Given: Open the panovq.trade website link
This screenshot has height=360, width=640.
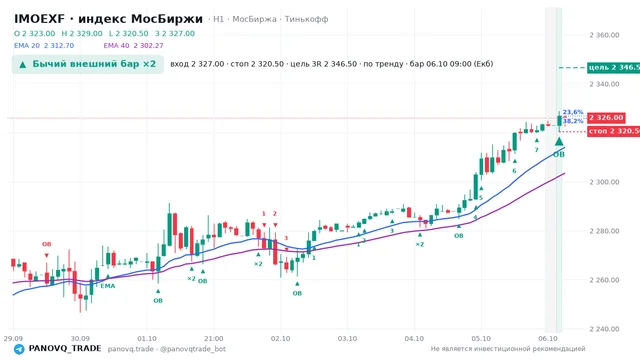Looking at the screenshot, I should click(x=131, y=349).
